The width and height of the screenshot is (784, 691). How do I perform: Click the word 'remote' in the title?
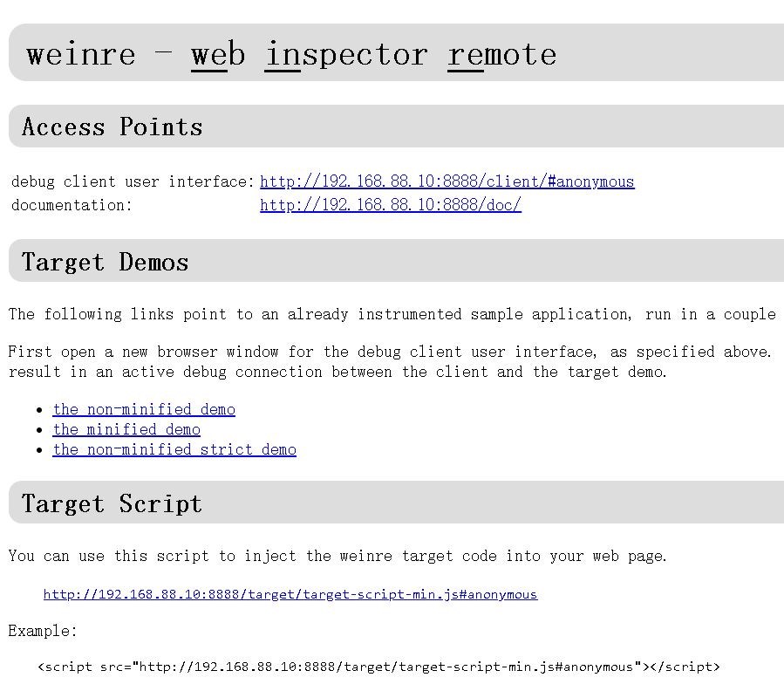pos(502,54)
